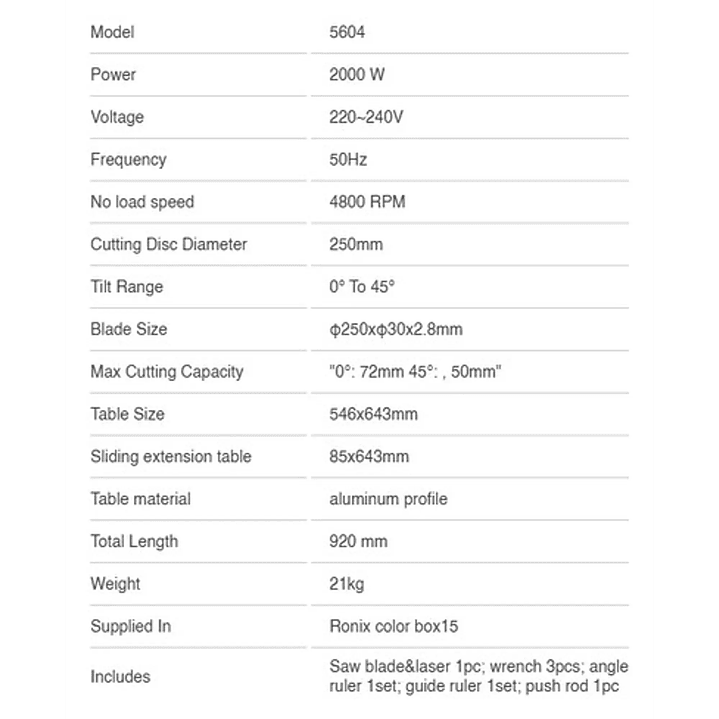This screenshot has height=719, width=719.
Task: Select the aluminum profile value
Action: point(388,499)
